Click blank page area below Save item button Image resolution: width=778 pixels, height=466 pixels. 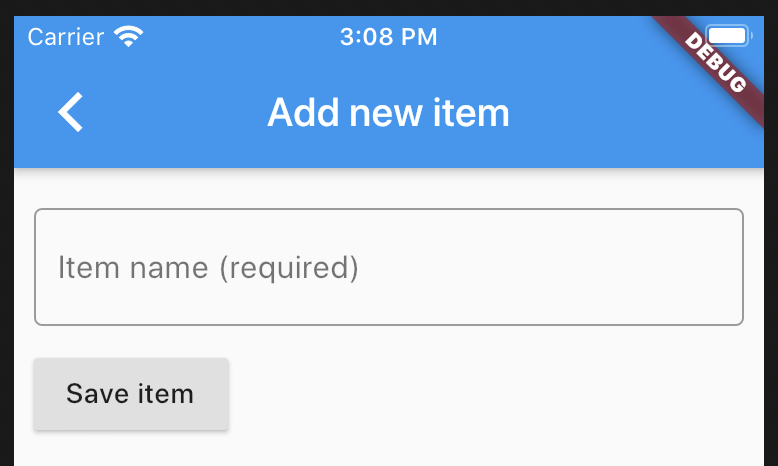pyautogui.click(x=388, y=448)
